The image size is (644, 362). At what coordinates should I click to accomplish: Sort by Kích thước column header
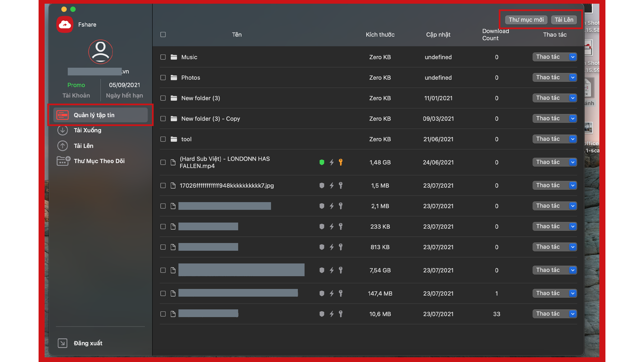pyautogui.click(x=380, y=35)
